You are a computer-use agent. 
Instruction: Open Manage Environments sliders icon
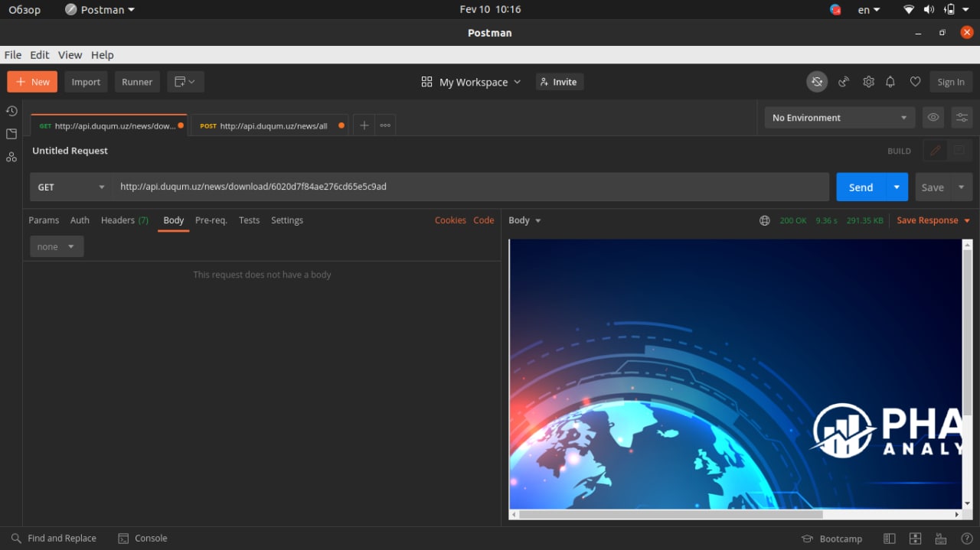coord(962,118)
